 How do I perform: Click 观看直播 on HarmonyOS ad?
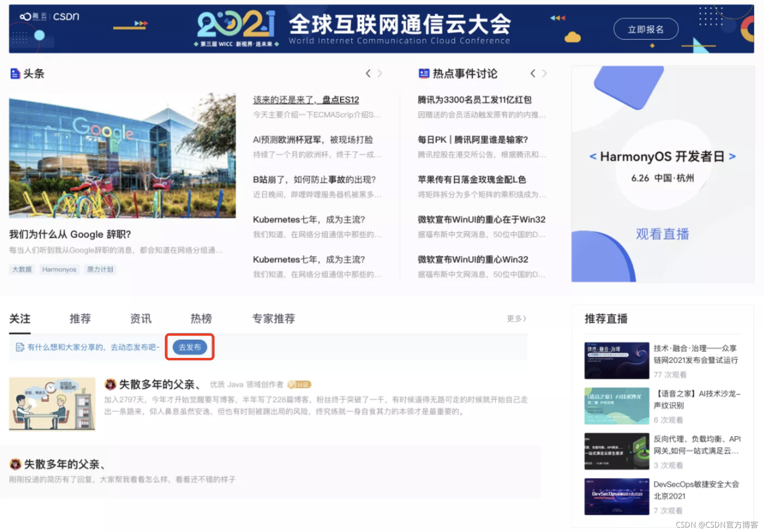pyautogui.click(x=662, y=234)
